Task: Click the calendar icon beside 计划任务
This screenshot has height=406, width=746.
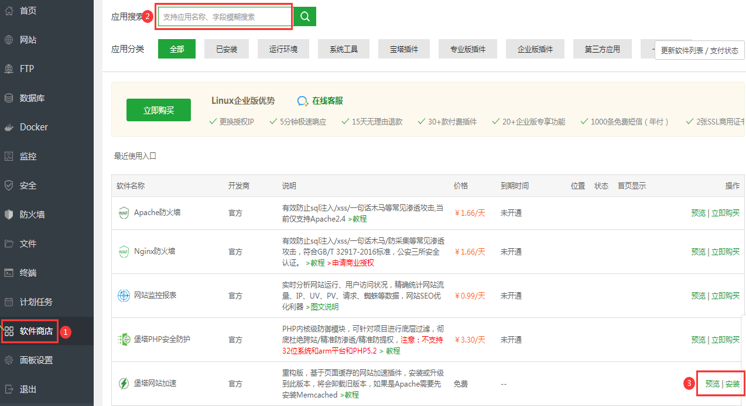Action: coord(9,302)
